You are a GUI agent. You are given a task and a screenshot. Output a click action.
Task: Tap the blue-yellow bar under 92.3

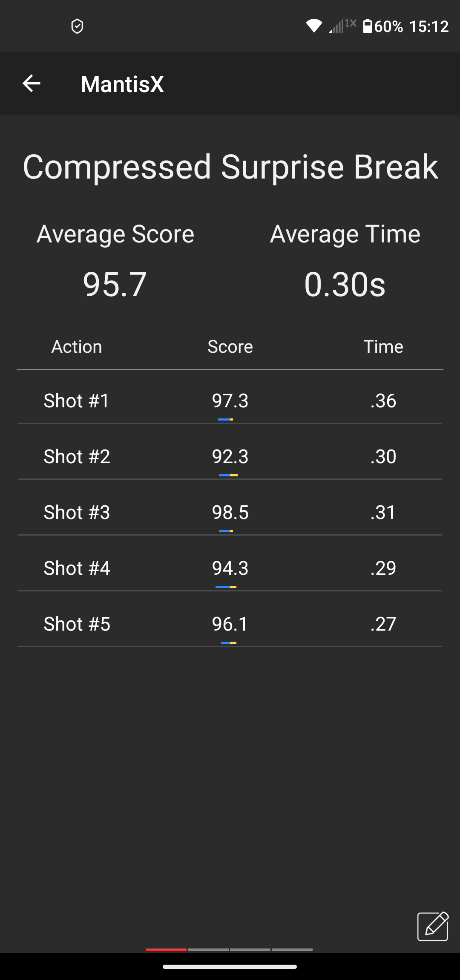click(228, 475)
